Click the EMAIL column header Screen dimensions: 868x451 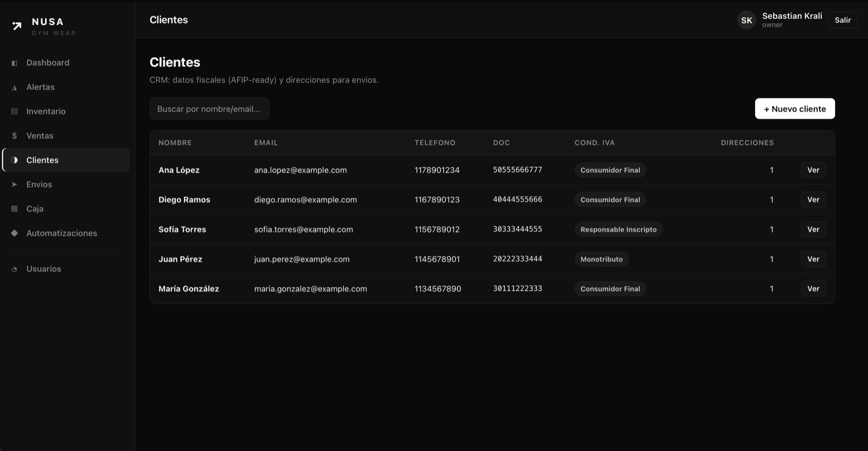coord(266,143)
